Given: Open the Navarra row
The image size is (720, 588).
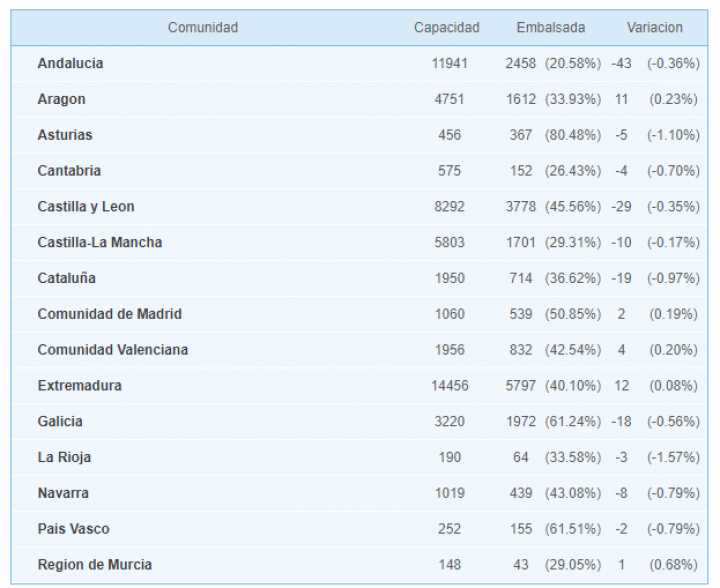Looking at the screenshot, I should tap(63, 493).
